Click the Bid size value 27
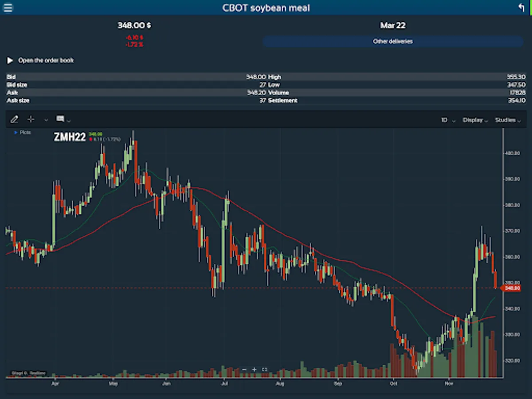532x399 pixels. coord(262,85)
